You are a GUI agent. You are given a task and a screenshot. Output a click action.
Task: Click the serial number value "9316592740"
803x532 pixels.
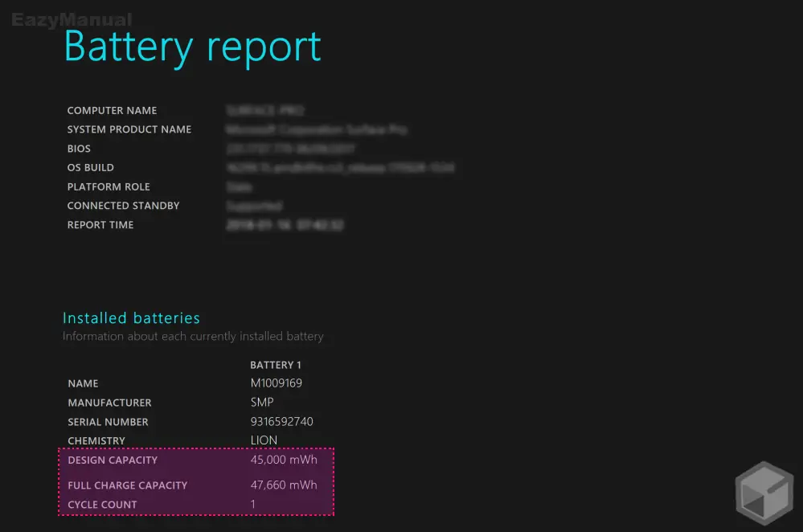click(x=281, y=421)
